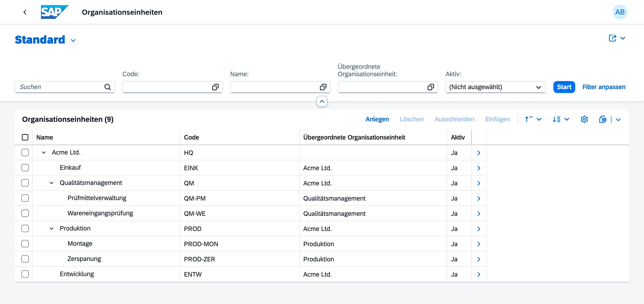Check the Prüfmittelverwaltung row checkbox
Viewport: 644px width, 304px height.
coord(25,198)
